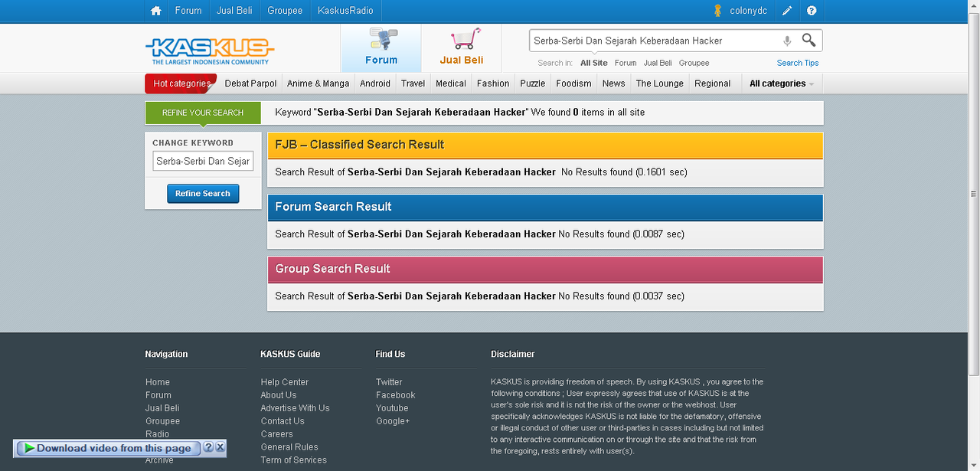This screenshot has width=980, height=471.
Task: Open the Search Tips link
Action: coord(798,63)
